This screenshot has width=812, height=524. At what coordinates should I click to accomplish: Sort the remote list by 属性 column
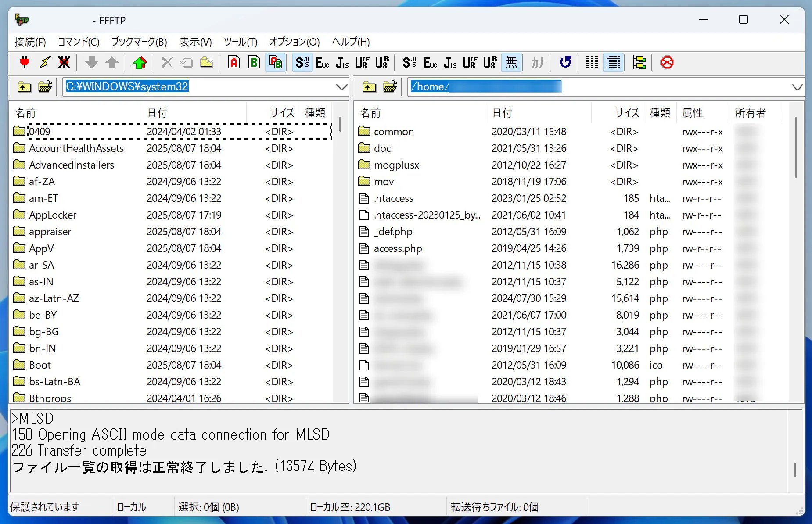coord(703,113)
